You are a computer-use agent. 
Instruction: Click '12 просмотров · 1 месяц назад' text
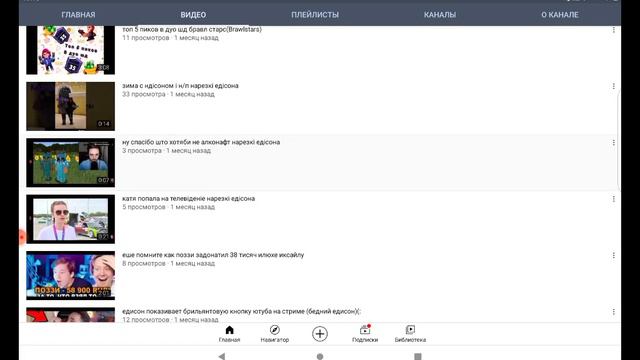coord(170,319)
